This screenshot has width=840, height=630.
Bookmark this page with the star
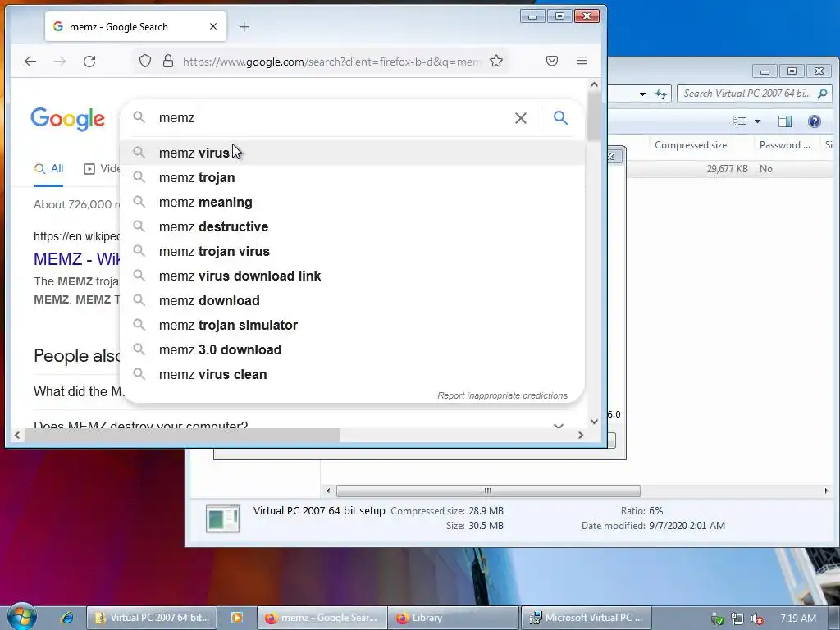coord(496,61)
